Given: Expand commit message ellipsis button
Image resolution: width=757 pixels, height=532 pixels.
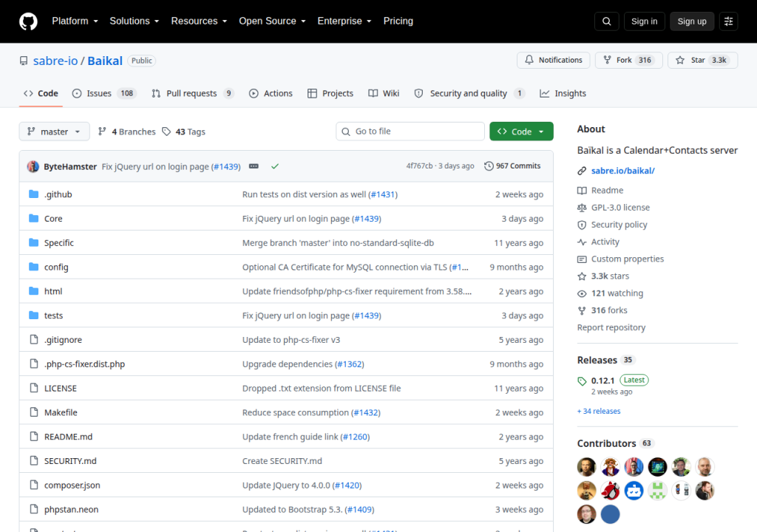Looking at the screenshot, I should point(254,166).
